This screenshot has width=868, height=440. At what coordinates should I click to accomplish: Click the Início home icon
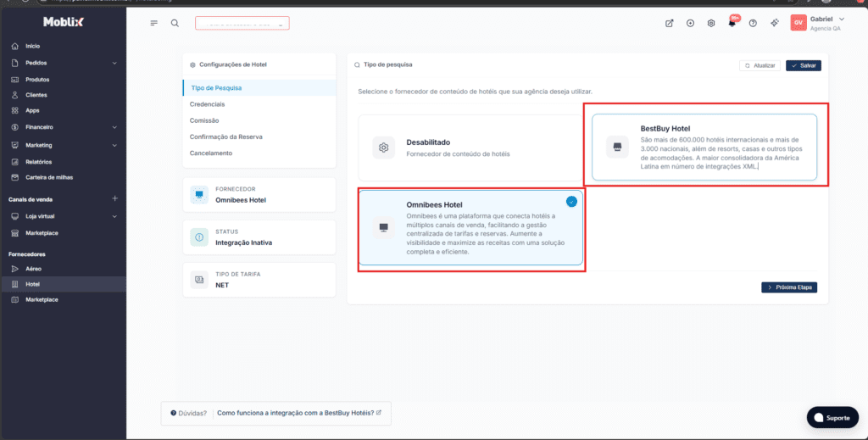coord(15,47)
